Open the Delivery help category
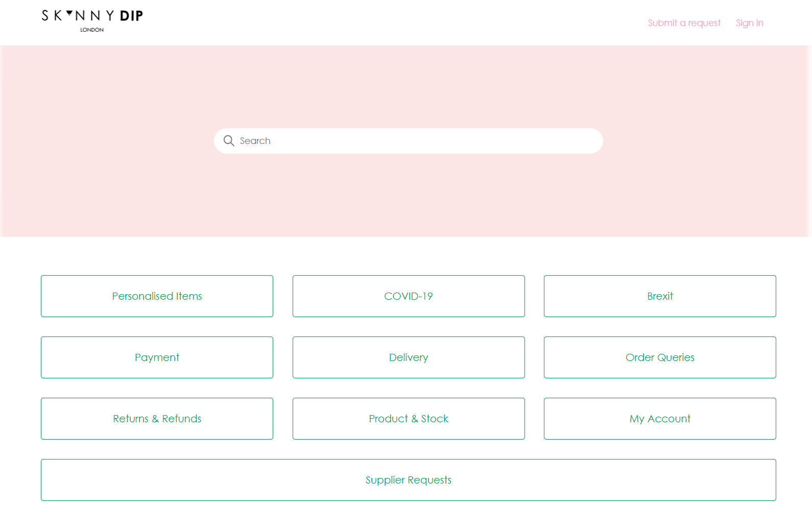The height and width of the screenshot is (531, 812). pos(409,357)
